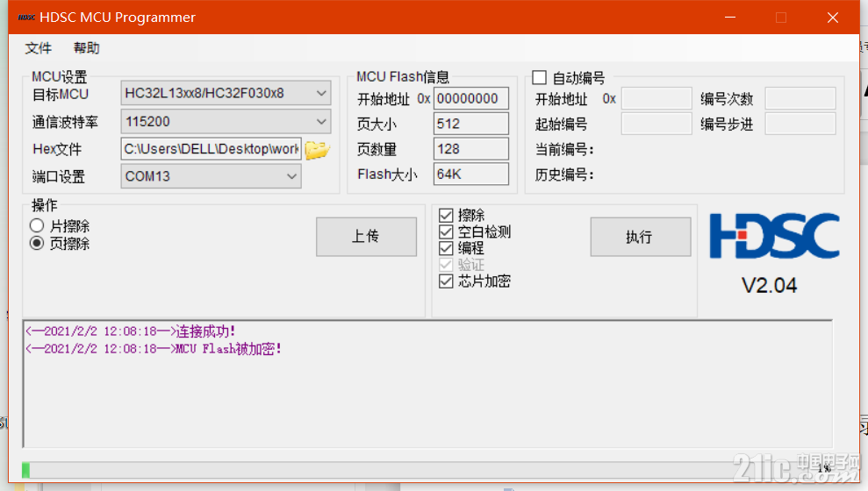Screen dimensions: 868x491
Task: Click the MCU Flash被加密 log line
Action: [154, 349]
